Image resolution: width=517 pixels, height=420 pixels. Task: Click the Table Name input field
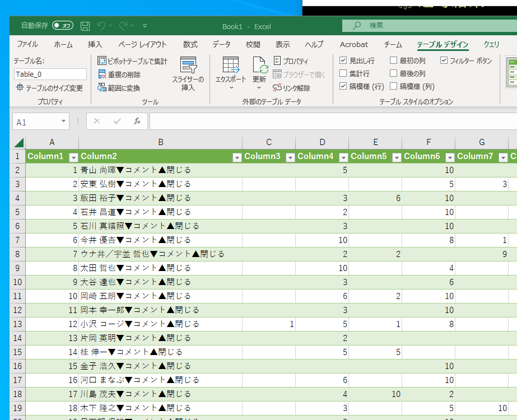[x=50, y=74]
